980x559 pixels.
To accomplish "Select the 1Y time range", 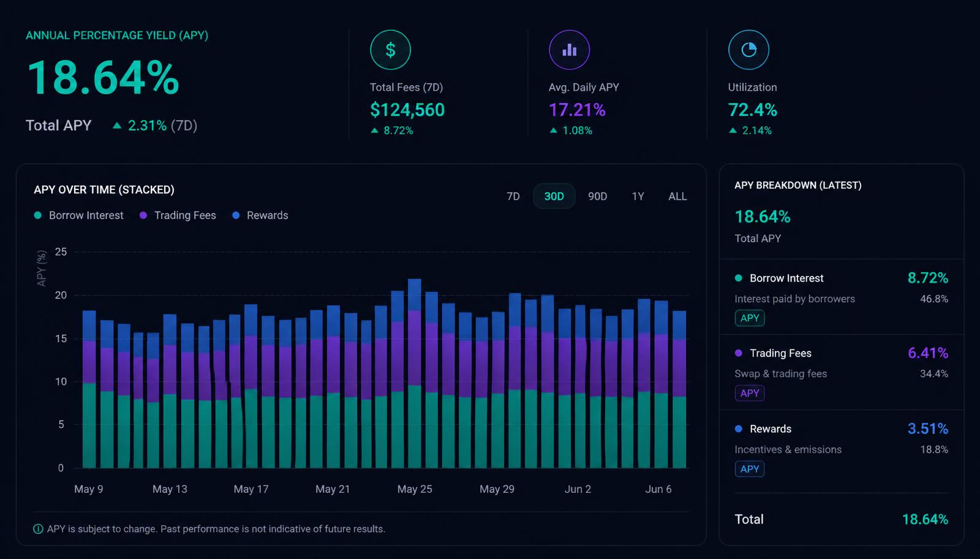I will pyautogui.click(x=638, y=196).
